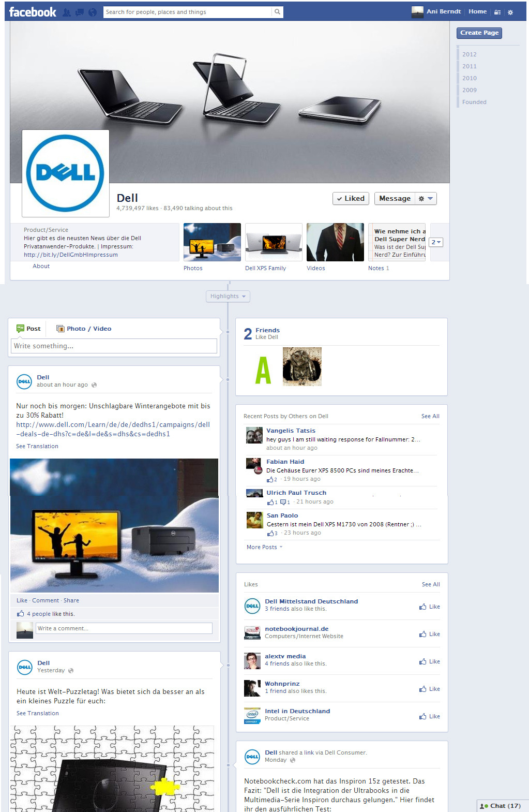See All liked pages
The height and width of the screenshot is (812, 529).
(431, 584)
